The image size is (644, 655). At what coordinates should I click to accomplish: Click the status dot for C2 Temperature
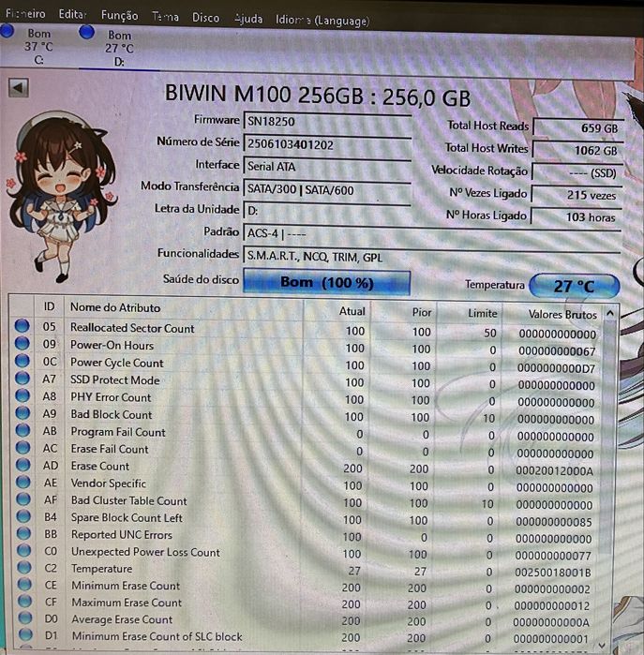(x=24, y=567)
